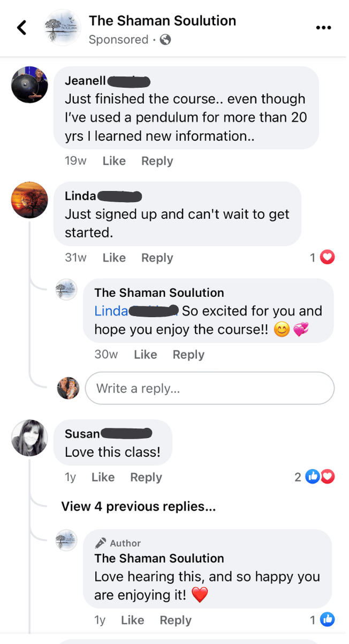The width and height of the screenshot is (349, 644).
Task: Like Susan's 'Love this class!' comment
Action: tap(103, 477)
